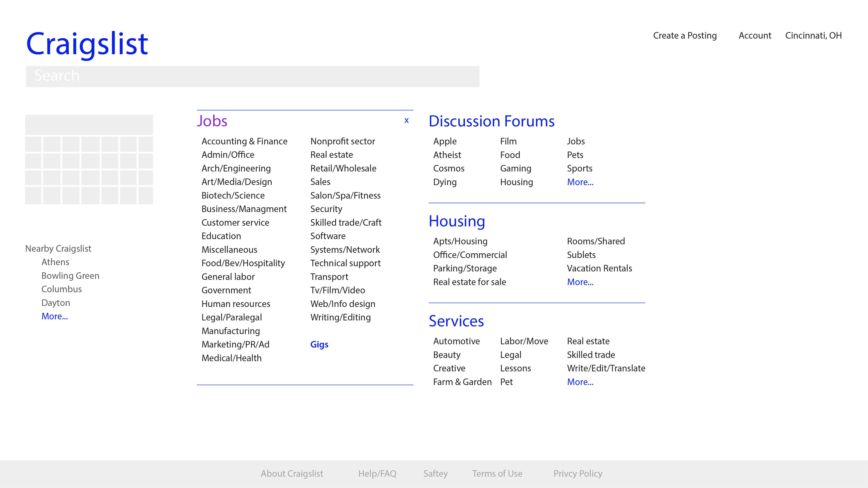Select Government jobs
The height and width of the screenshot is (488, 868).
226,290
